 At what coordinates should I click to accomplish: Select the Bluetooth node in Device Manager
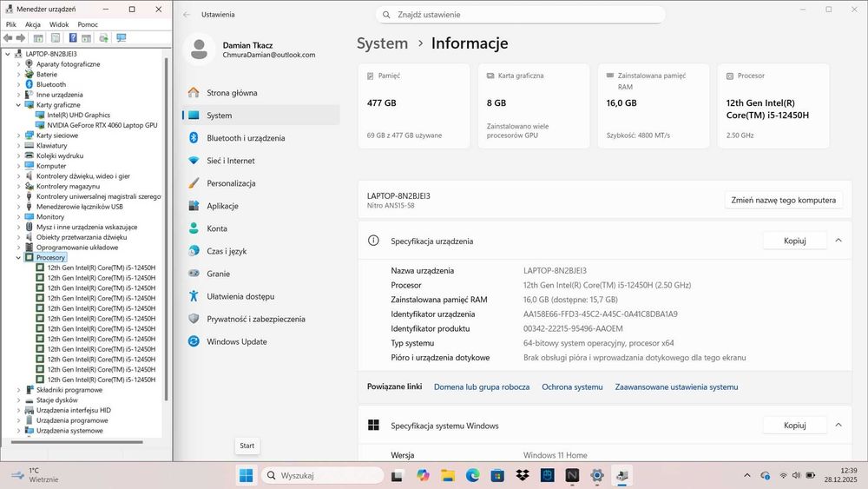tap(51, 85)
